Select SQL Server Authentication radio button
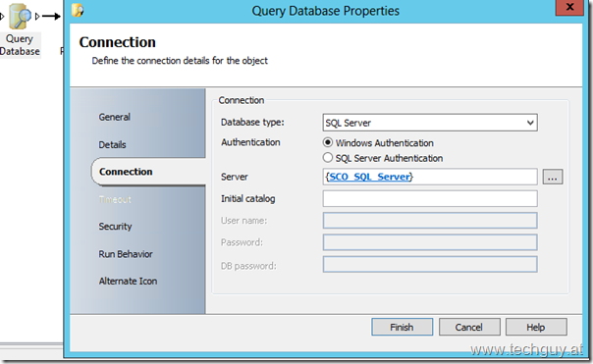 [328, 158]
